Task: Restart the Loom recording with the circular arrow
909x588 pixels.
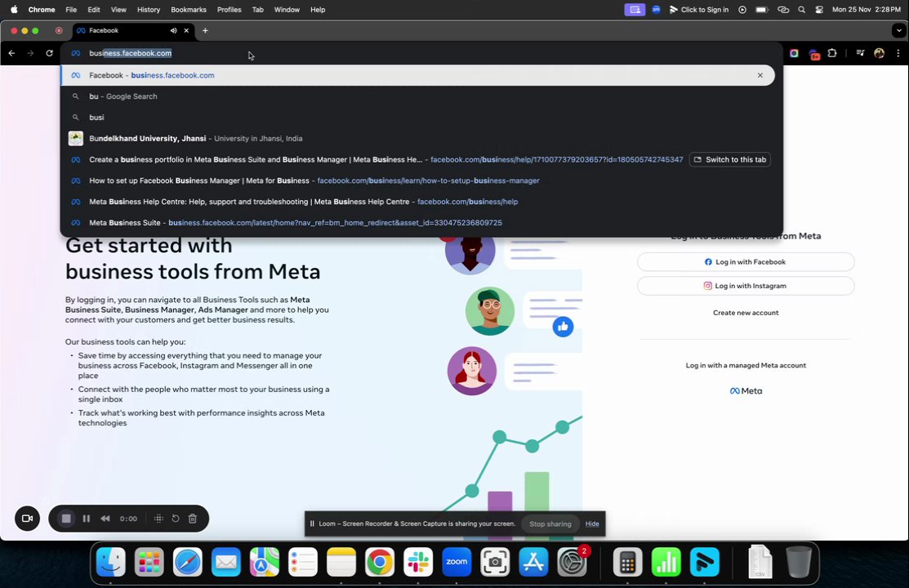Action: click(176, 519)
